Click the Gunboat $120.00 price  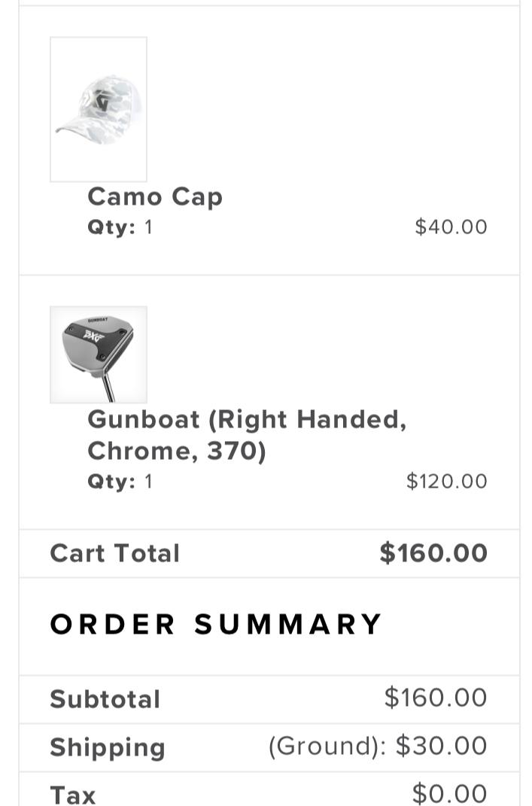coord(446,482)
